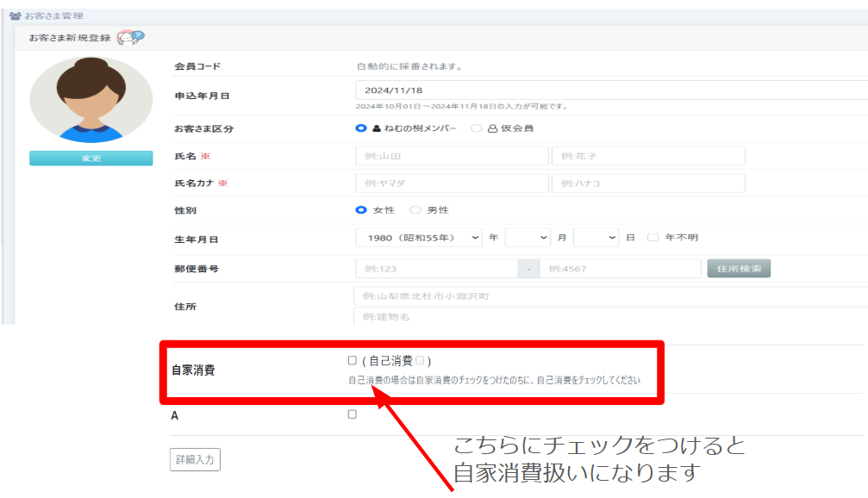The height and width of the screenshot is (498, 868).
Task: Tick the checkbox in row A
Action: pos(353,414)
